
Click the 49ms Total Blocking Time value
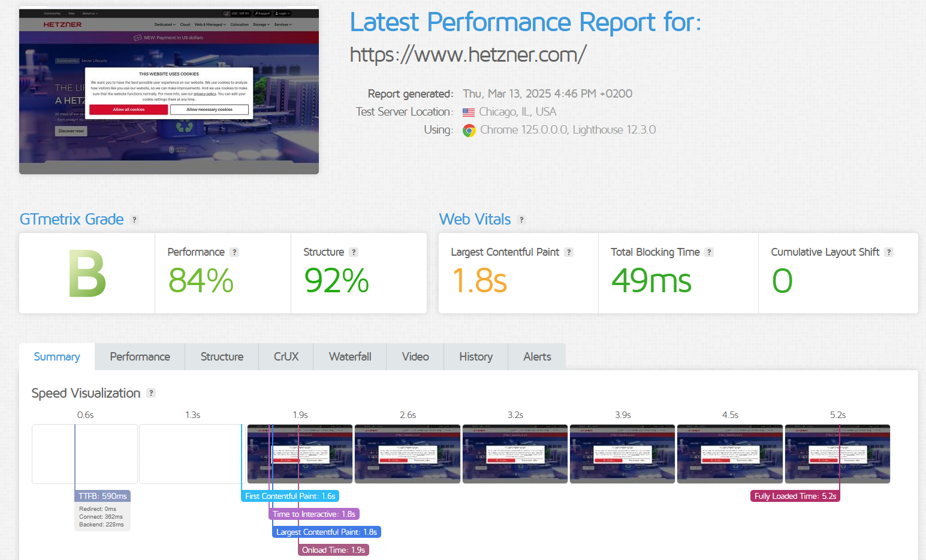[651, 281]
